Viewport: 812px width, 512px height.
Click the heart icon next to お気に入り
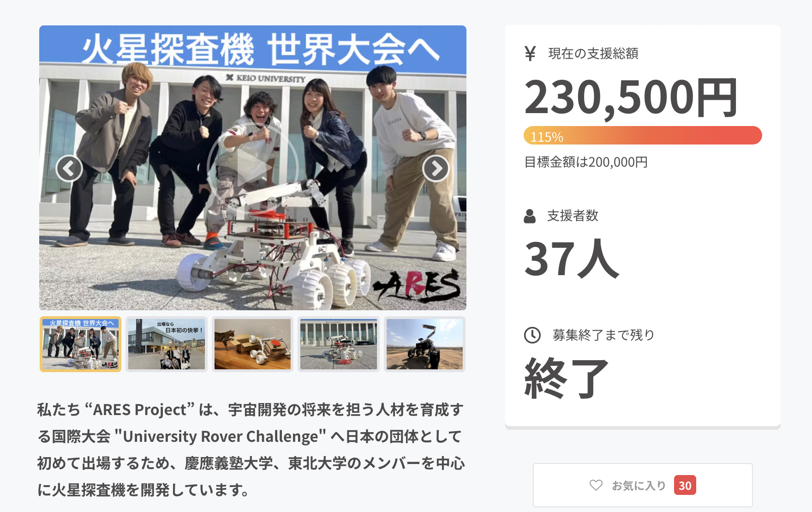pyautogui.click(x=596, y=485)
